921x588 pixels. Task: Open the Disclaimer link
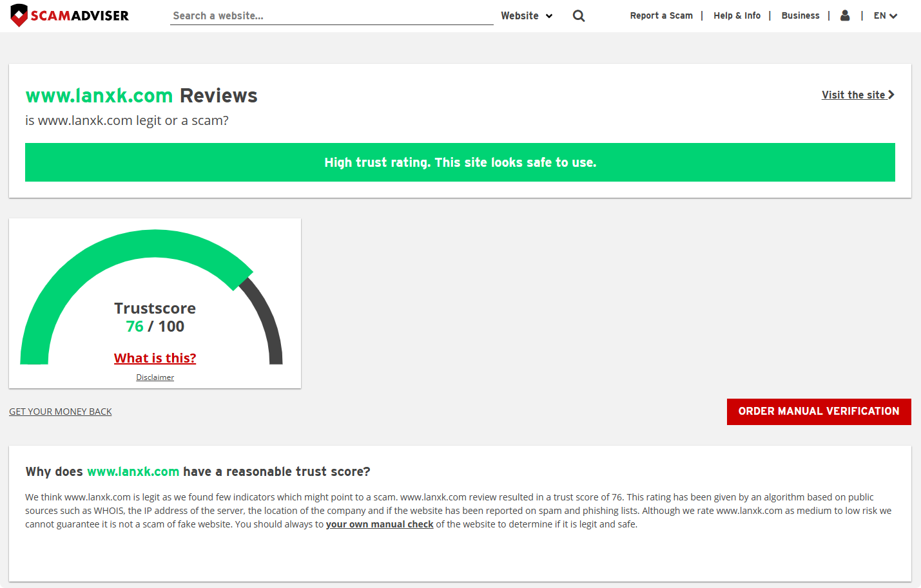155,377
